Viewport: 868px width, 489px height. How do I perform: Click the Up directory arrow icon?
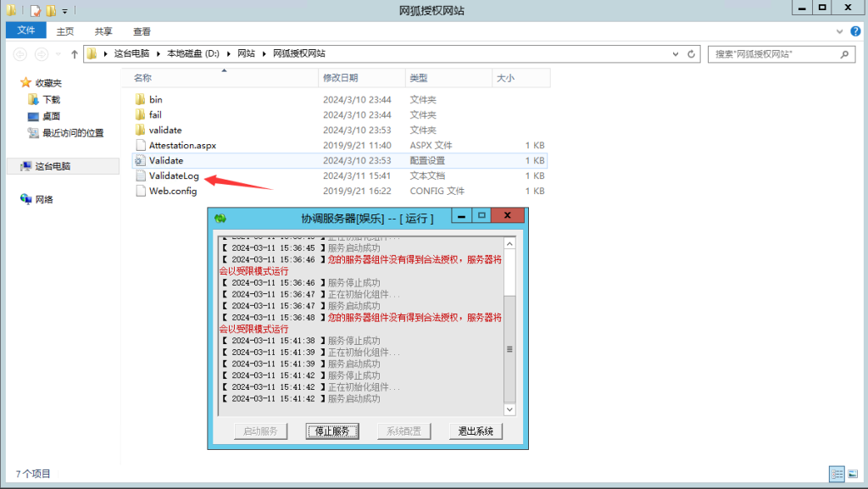coord(75,54)
